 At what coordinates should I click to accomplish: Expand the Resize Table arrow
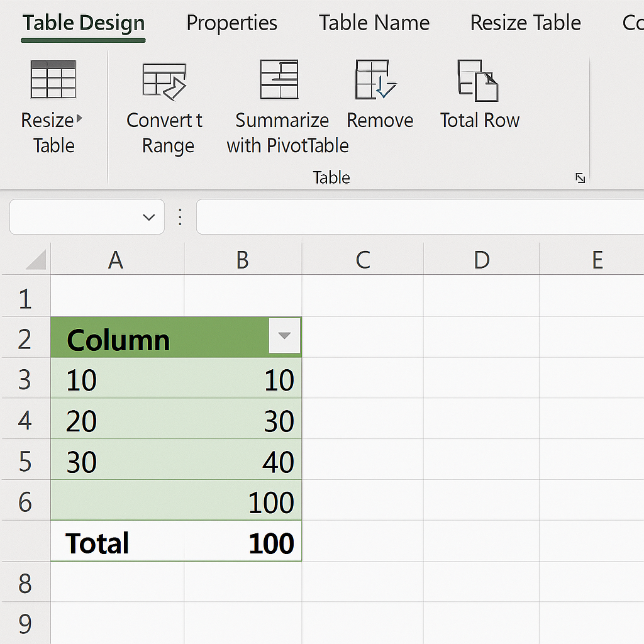(79, 119)
